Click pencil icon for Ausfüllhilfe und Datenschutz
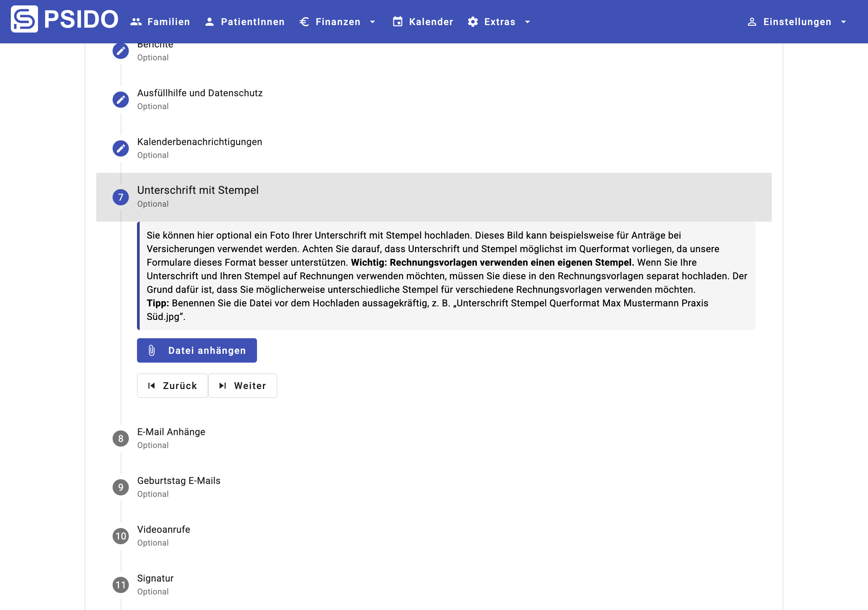 (x=121, y=100)
